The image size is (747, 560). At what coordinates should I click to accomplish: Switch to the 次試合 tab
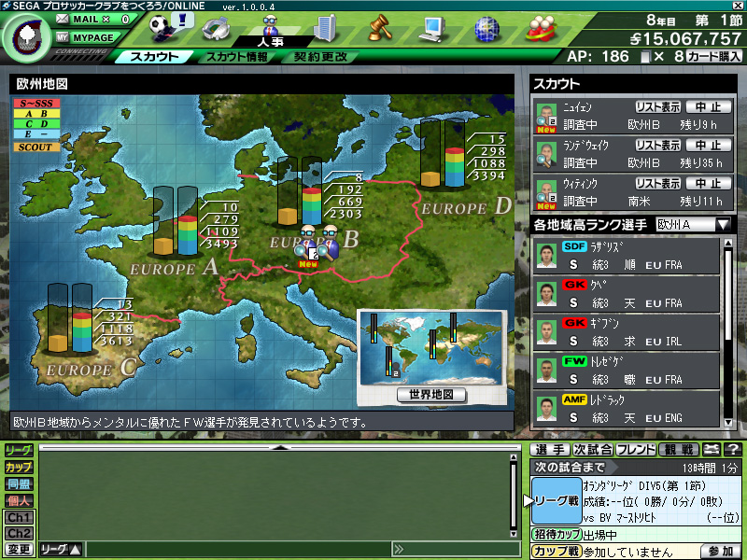pyautogui.click(x=593, y=449)
